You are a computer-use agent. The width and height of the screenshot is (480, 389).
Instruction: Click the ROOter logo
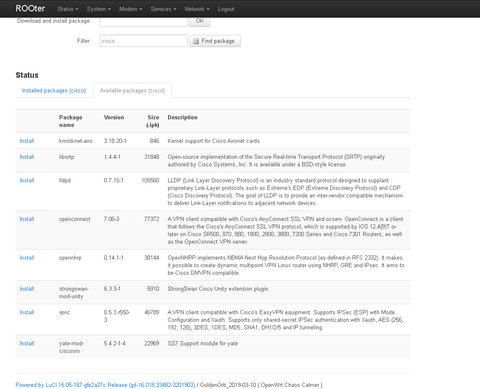coord(30,8)
